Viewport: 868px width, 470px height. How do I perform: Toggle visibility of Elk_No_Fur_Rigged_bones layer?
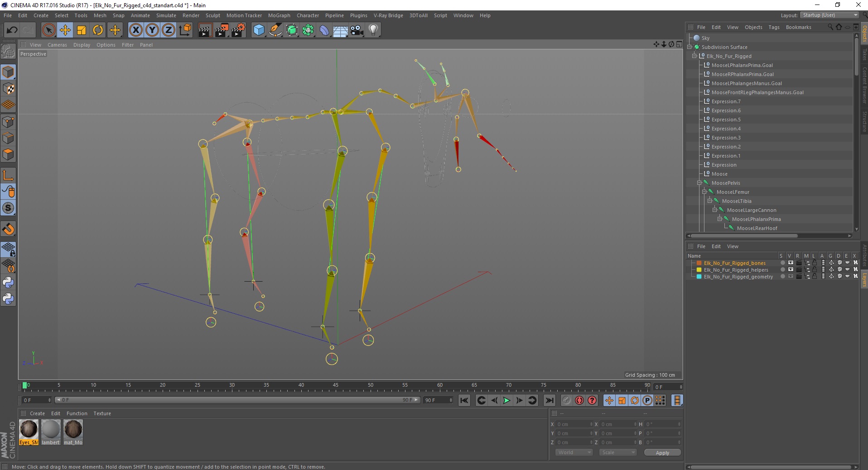point(791,263)
